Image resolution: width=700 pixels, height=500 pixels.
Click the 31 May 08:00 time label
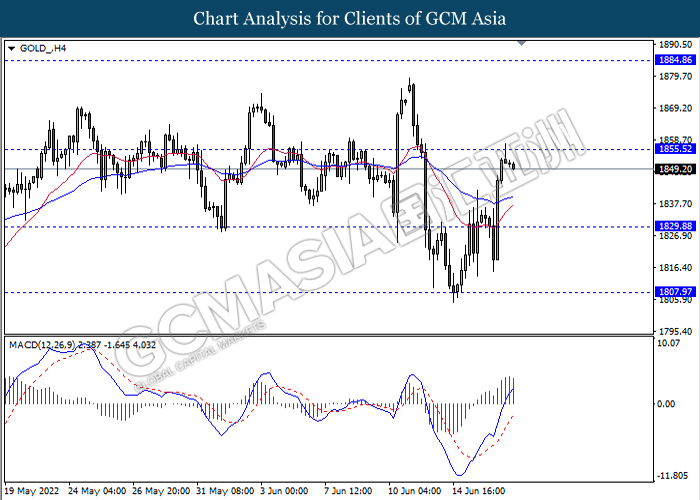click(225, 491)
